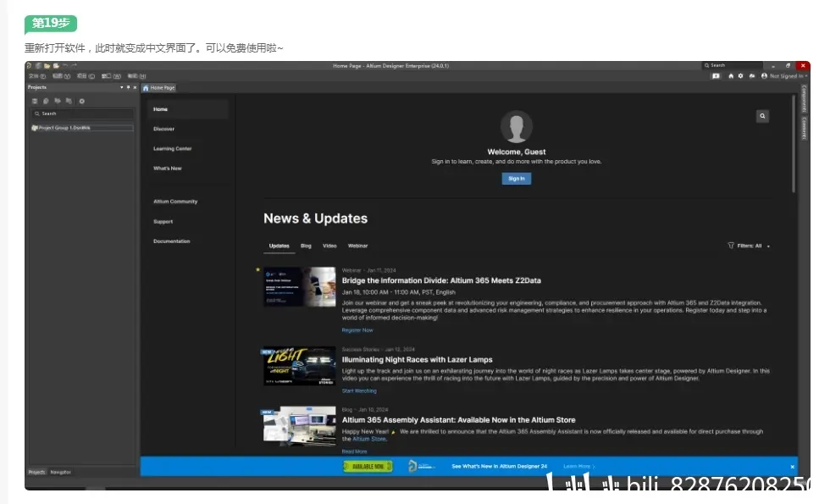Select Project Group 1.DsnWrk in the tree

point(82,128)
